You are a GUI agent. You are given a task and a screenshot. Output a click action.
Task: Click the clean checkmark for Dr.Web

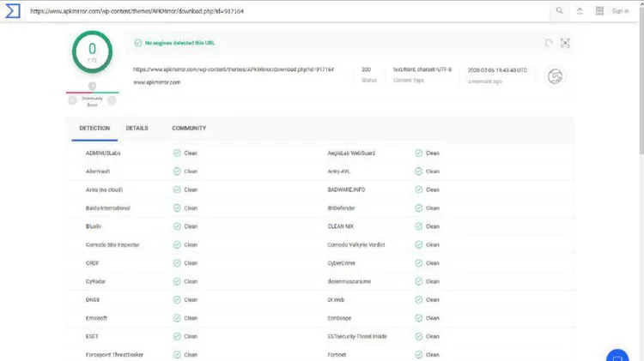[418, 299]
